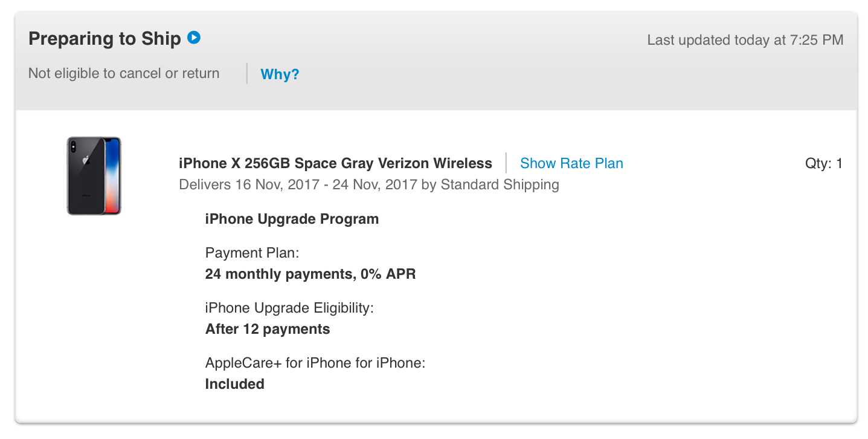The image size is (868, 439).
Task: Click the 24 monthly payments, 0% APR text
Action: coord(310,274)
